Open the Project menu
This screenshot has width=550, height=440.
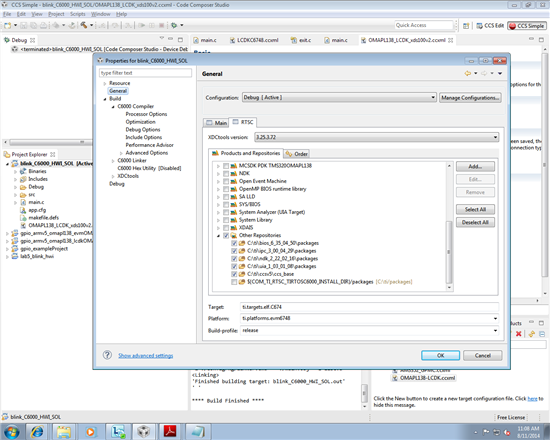56,14
